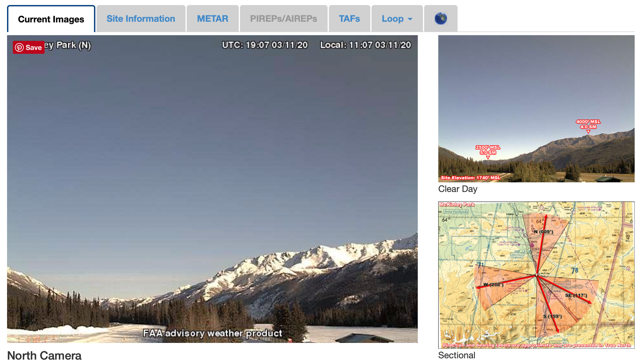The image size is (643, 364).
Task: Switch to the Site Information tab
Action: pos(141,18)
